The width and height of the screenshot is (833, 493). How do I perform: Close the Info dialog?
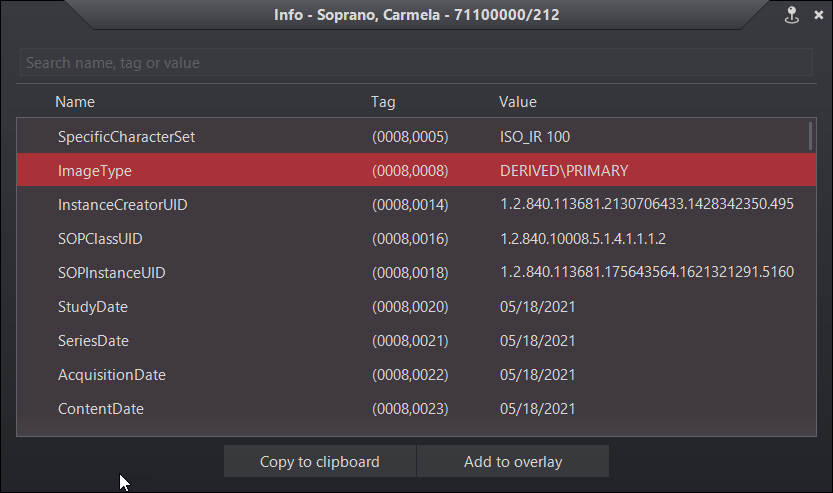(817, 15)
